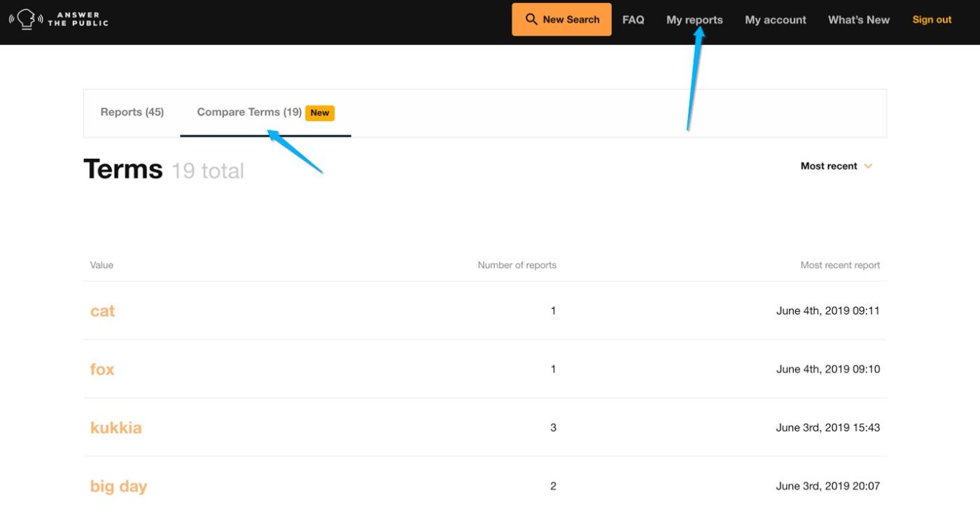The image size is (980, 505).
Task: Open the kukkia term
Action: coord(115,427)
